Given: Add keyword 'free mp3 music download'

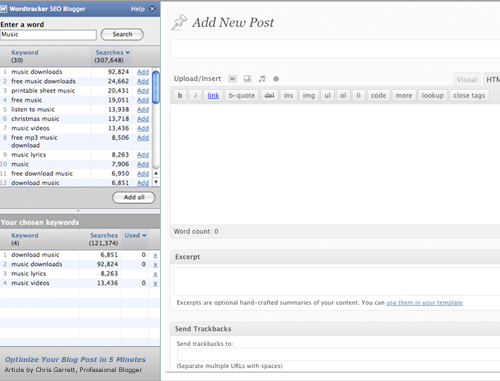Looking at the screenshot, I should [x=143, y=138].
